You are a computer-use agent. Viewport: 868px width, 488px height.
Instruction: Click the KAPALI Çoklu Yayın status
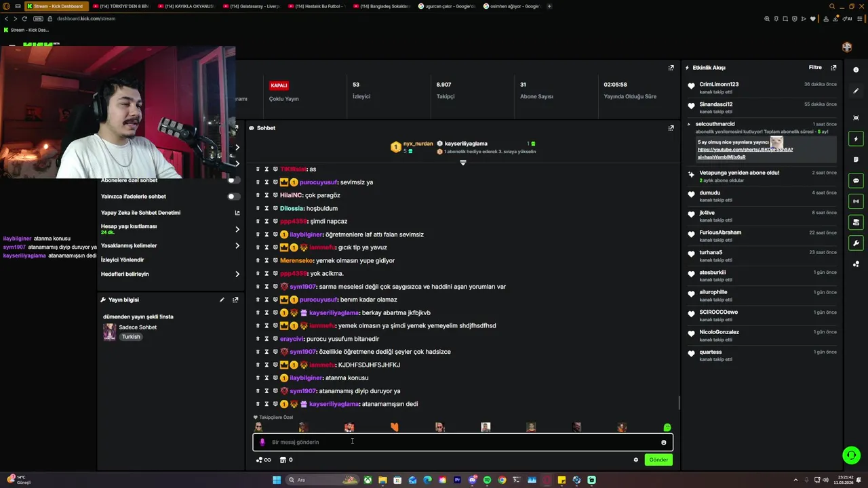[279, 85]
